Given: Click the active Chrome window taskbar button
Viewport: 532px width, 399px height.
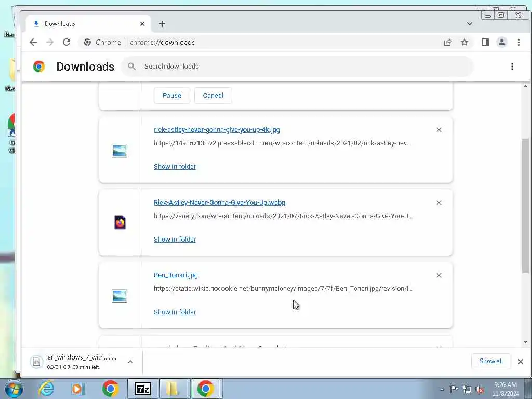Looking at the screenshot, I should point(206,389).
